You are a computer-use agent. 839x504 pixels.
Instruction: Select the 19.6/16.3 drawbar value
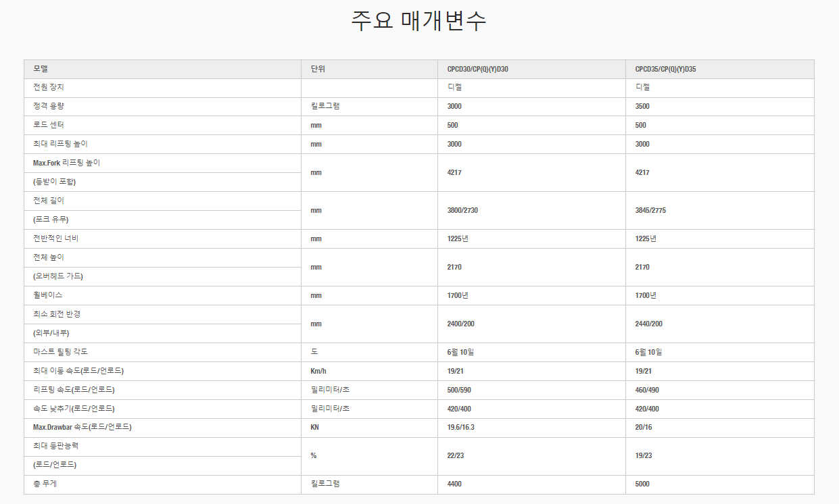click(461, 428)
